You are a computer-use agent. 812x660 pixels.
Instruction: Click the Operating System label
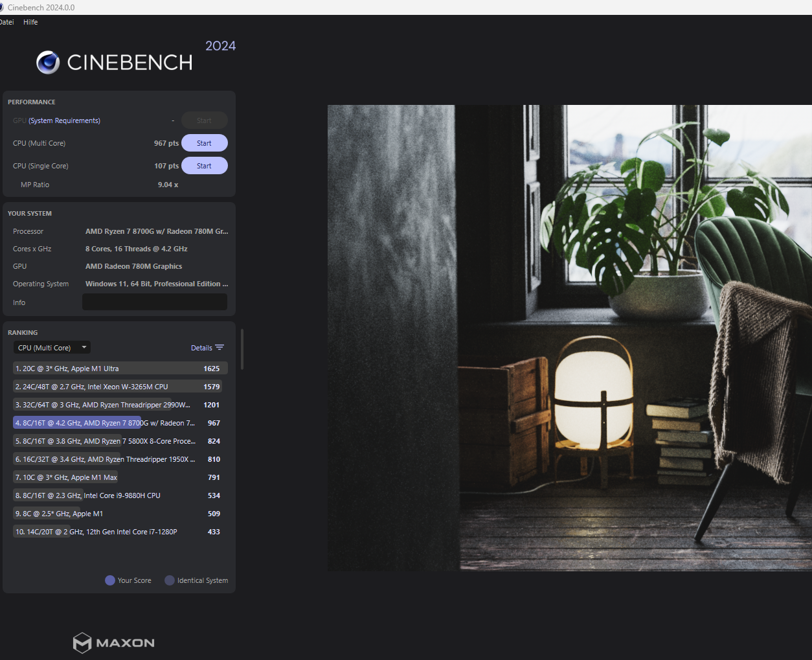click(41, 284)
